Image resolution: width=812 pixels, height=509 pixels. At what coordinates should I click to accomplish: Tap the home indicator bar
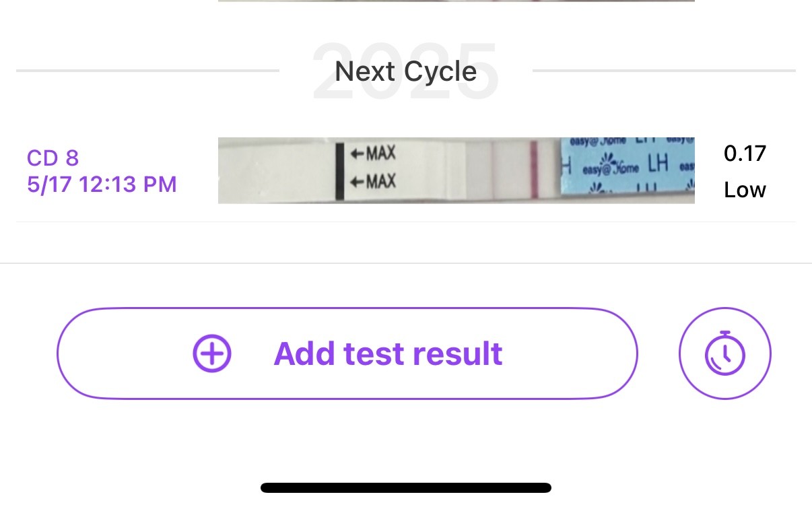[405, 487]
